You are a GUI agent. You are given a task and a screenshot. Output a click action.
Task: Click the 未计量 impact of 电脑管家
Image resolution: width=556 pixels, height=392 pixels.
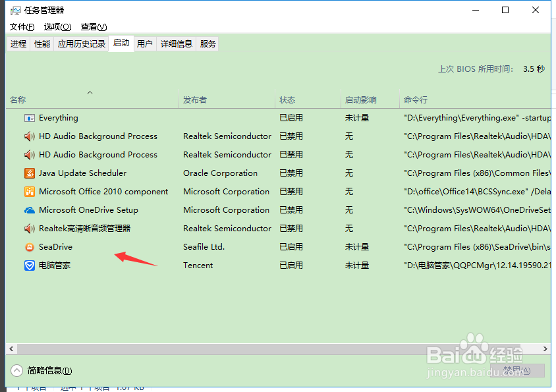(357, 266)
